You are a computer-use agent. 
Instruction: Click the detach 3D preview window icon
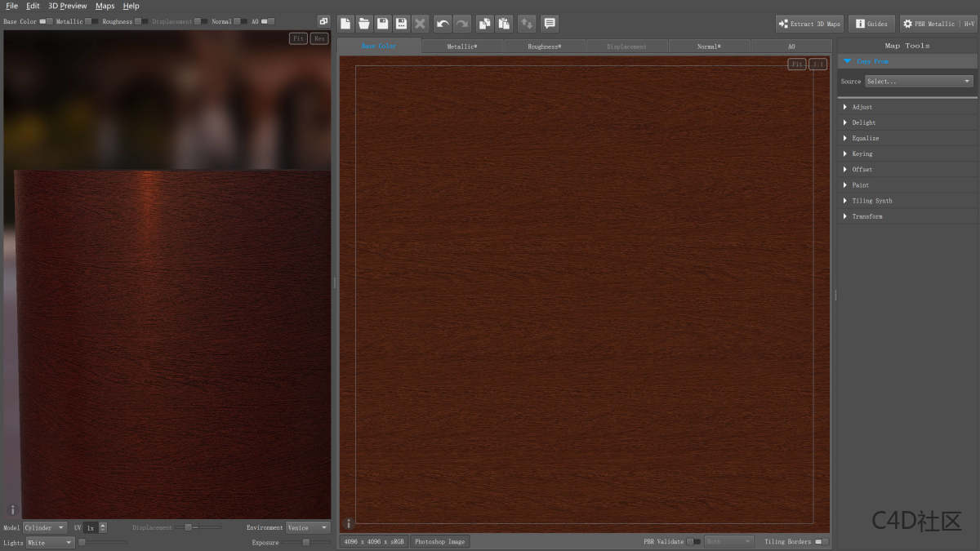pos(323,21)
